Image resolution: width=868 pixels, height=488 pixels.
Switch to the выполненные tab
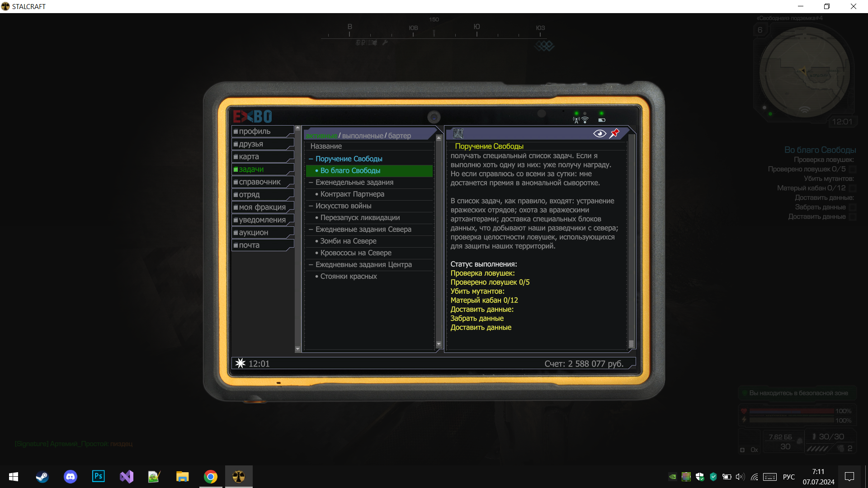click(363, 136)
